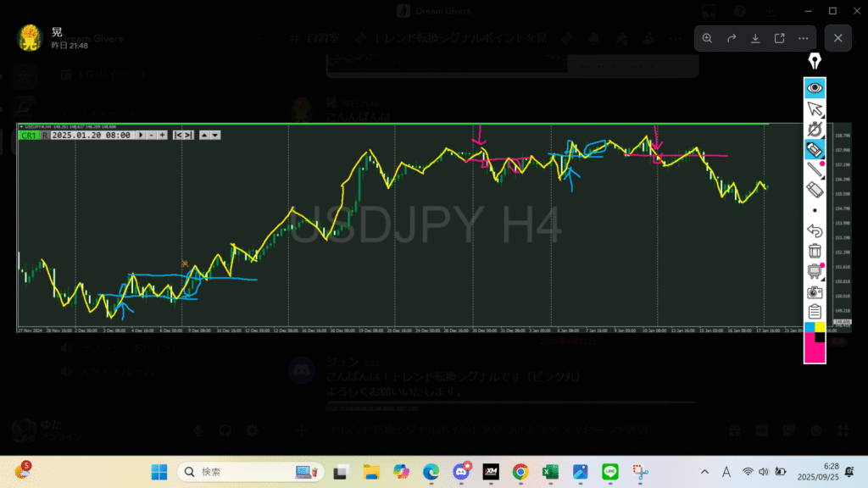Screen dimensions: 868x488
Task: Click the green CR1 button on chart
Action: click(29, 135)
